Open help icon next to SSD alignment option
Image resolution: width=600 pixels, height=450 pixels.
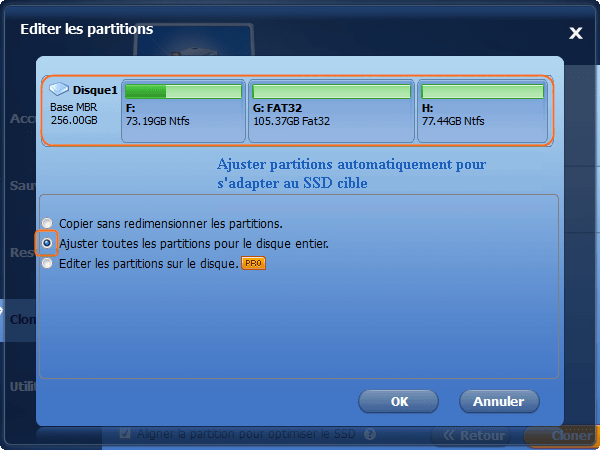click(369, 434)
